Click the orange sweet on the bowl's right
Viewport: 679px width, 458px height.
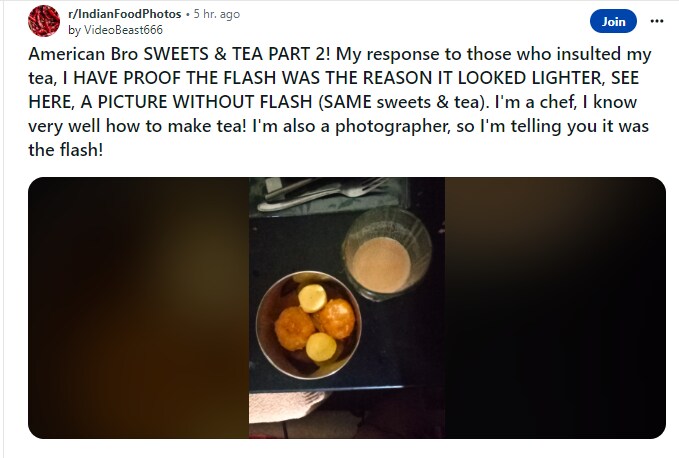pyautogui.click(x=338, y=317)
